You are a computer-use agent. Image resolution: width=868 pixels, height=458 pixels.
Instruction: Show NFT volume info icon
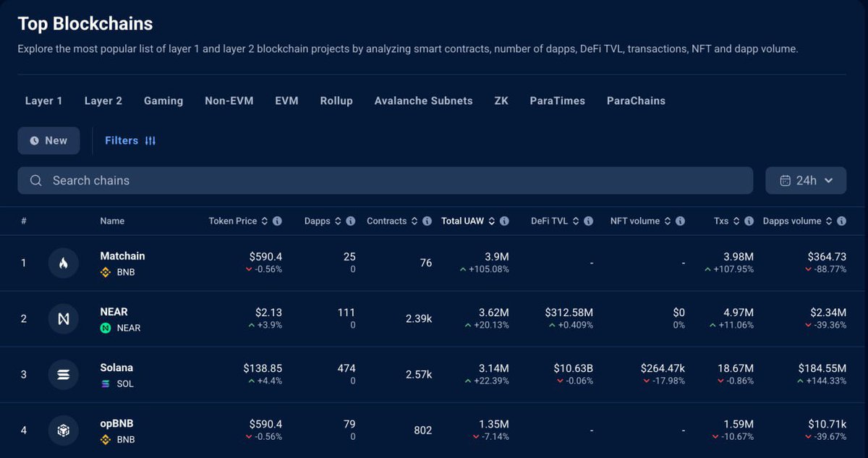click(680, 221)
